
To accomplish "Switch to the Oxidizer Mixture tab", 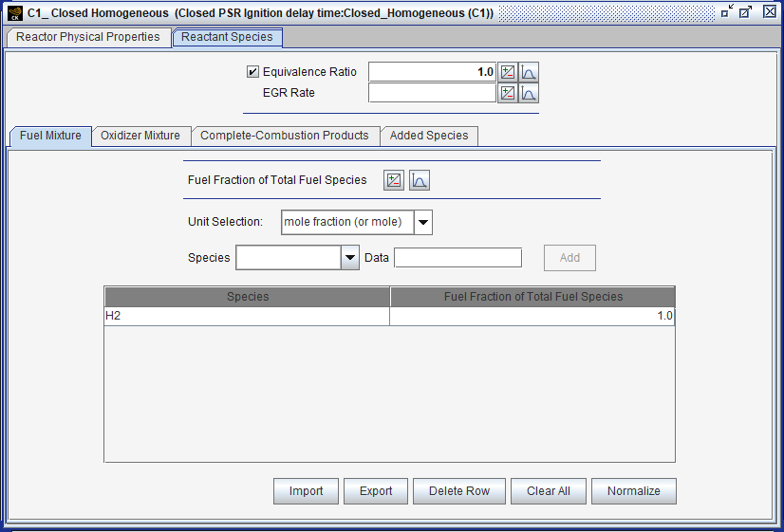I will pos(140,136).
